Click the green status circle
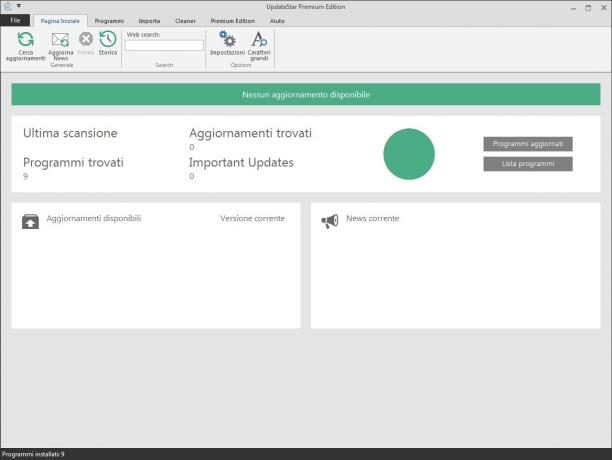 pyautogui.click(x=409, y=154)
